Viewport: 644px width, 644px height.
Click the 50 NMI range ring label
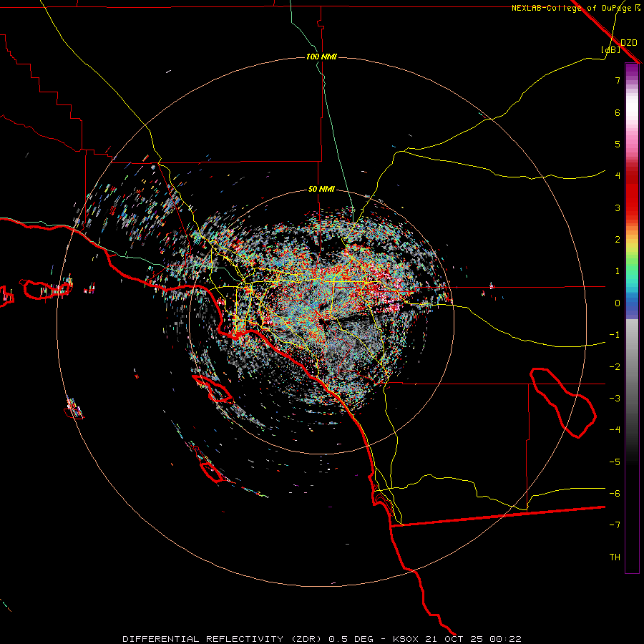(321, 190)
